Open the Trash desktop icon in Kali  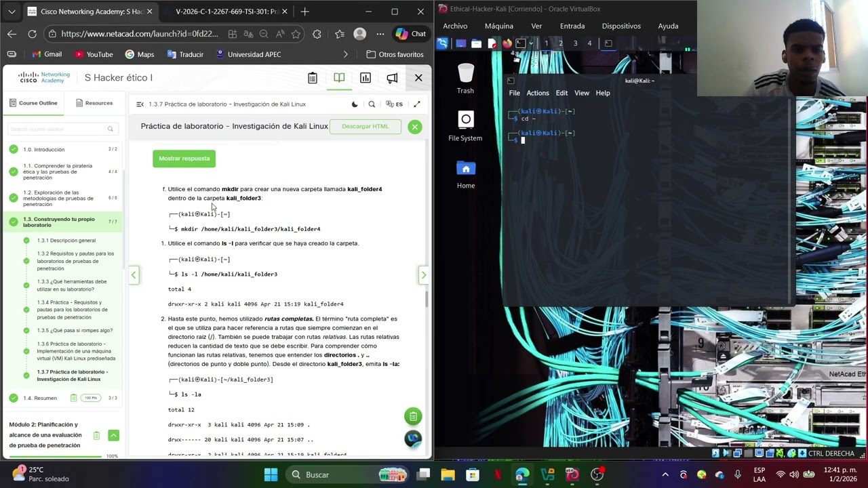(466, 79)
